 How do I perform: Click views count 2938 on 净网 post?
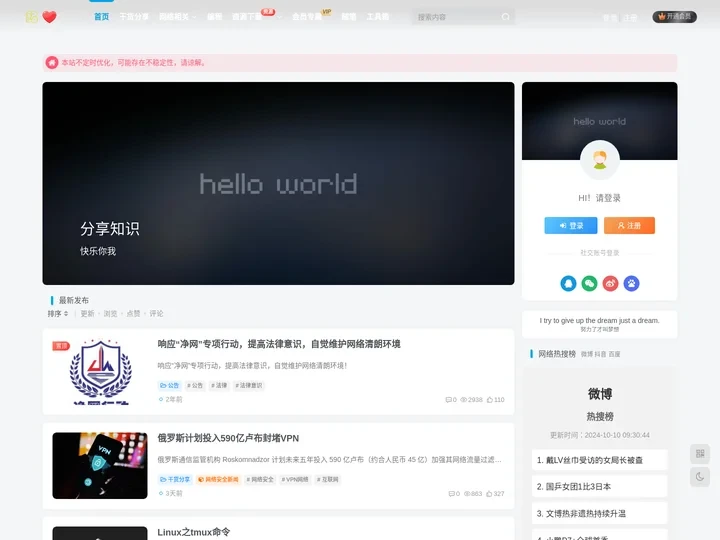[472, 400]
